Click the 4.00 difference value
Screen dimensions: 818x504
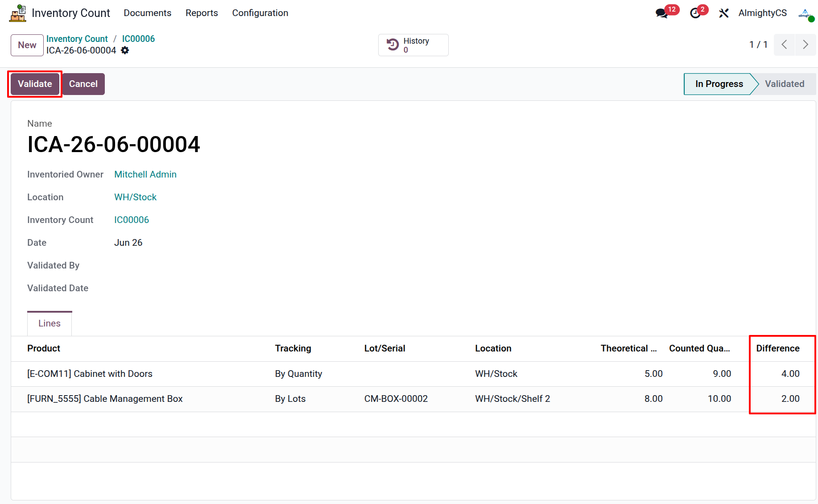pos(790,374)
